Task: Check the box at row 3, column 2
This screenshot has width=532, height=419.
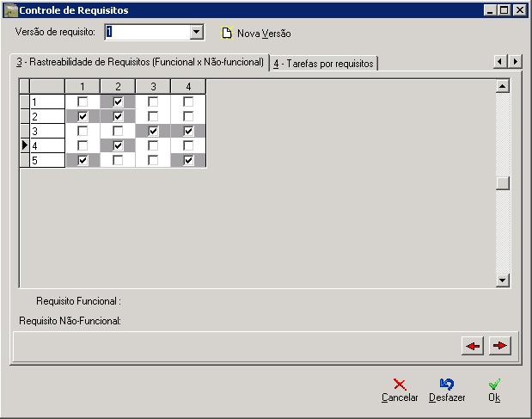Action: coord(118,131)
